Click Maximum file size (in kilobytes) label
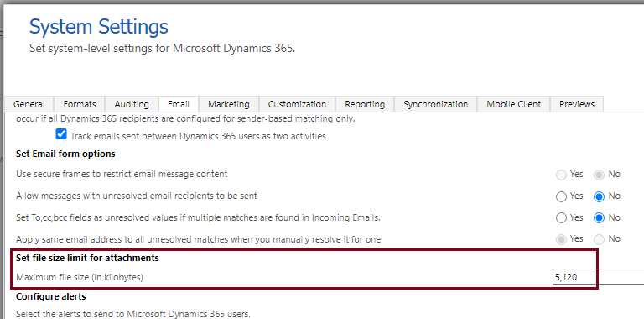The height and width of the screenshot is (319, 644). (80, 278)
